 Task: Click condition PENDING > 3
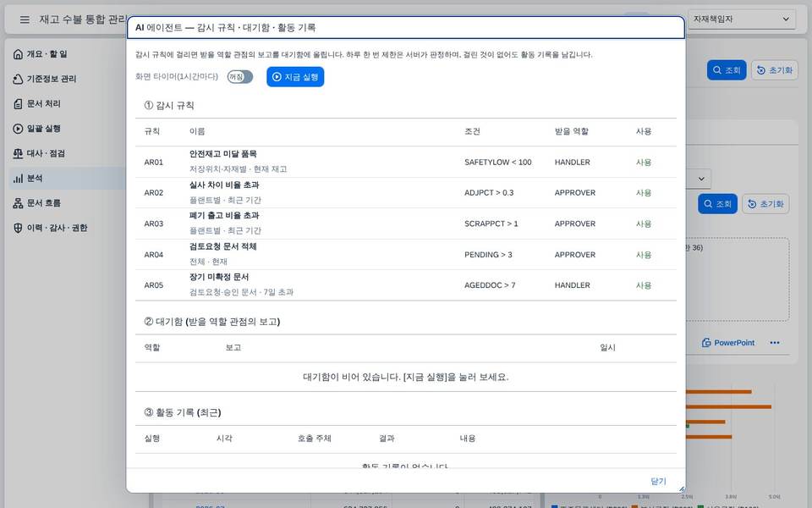click(x=488, y=255)
